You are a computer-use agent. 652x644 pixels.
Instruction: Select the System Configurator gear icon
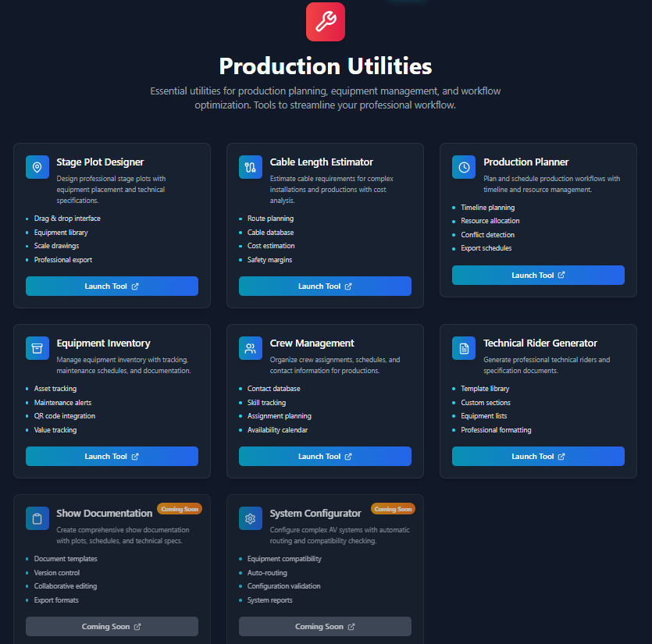(x=250, y=518)
